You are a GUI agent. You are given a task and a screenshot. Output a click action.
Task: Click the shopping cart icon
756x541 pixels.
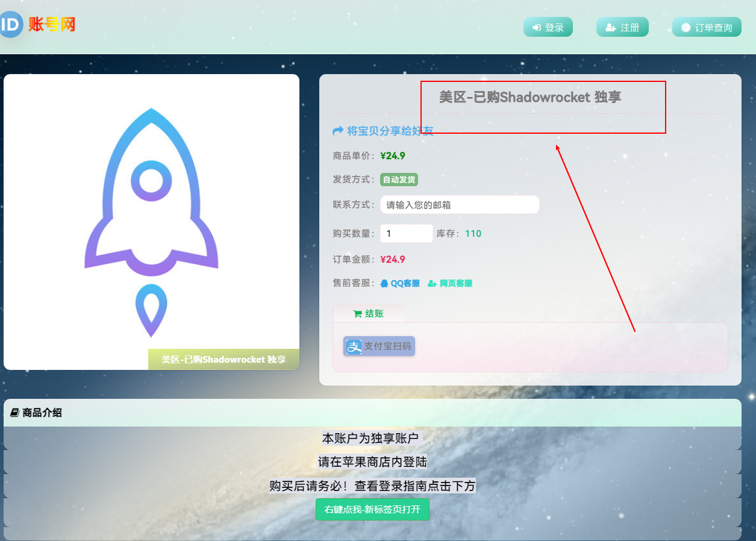tap(357, 313)
